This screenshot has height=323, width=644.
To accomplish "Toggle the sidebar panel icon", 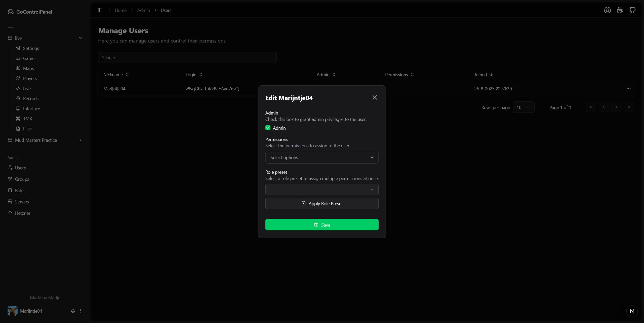I will 100,10.
